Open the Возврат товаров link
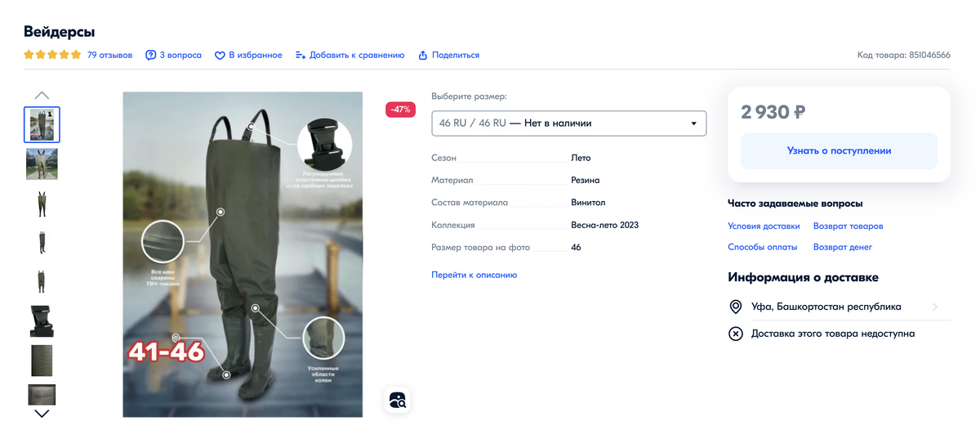The image size is (980, 448). pos(848,226)
